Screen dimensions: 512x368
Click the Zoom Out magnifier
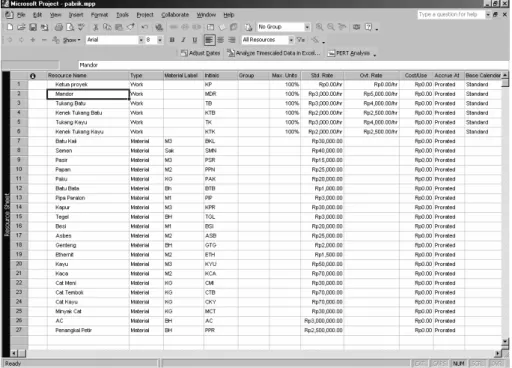point(331,27)
